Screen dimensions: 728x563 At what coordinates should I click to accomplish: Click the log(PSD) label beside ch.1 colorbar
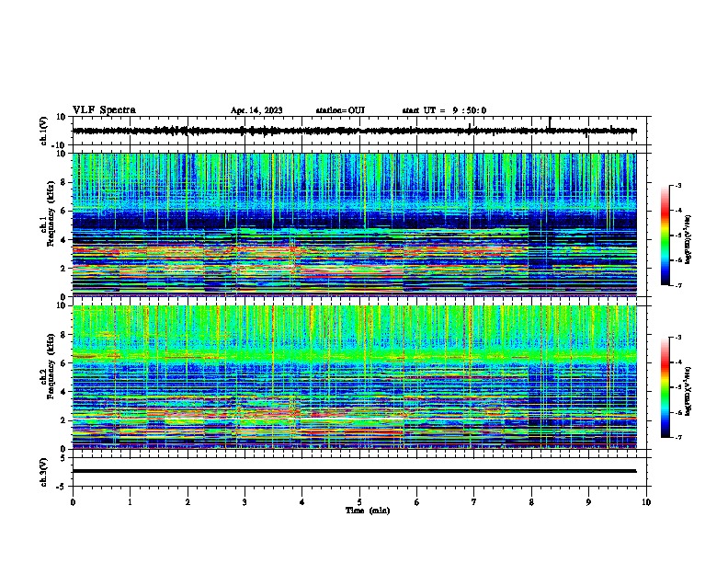(x=688, y=240)
